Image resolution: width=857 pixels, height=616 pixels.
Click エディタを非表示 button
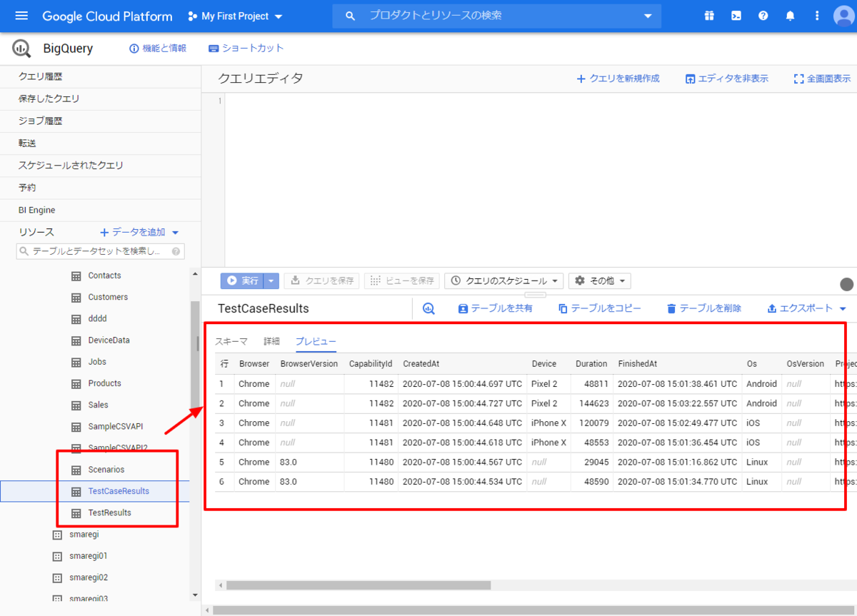[726, 79]
